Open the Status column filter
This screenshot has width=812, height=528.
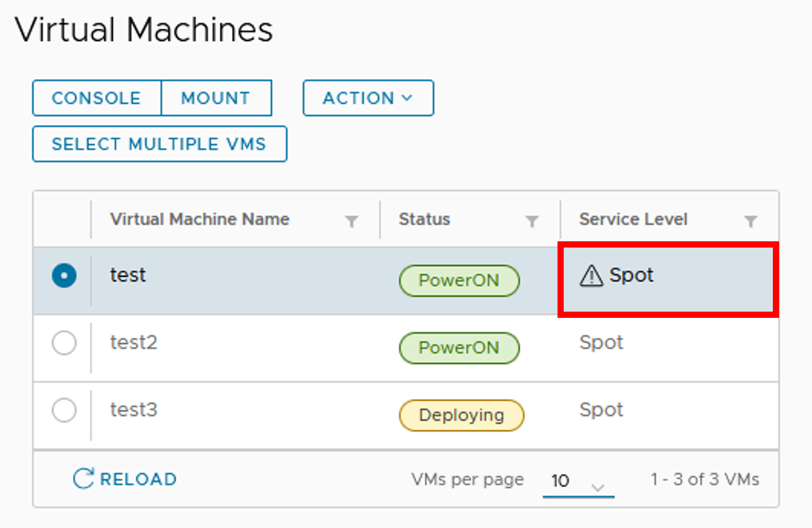(x=532, y=221)
